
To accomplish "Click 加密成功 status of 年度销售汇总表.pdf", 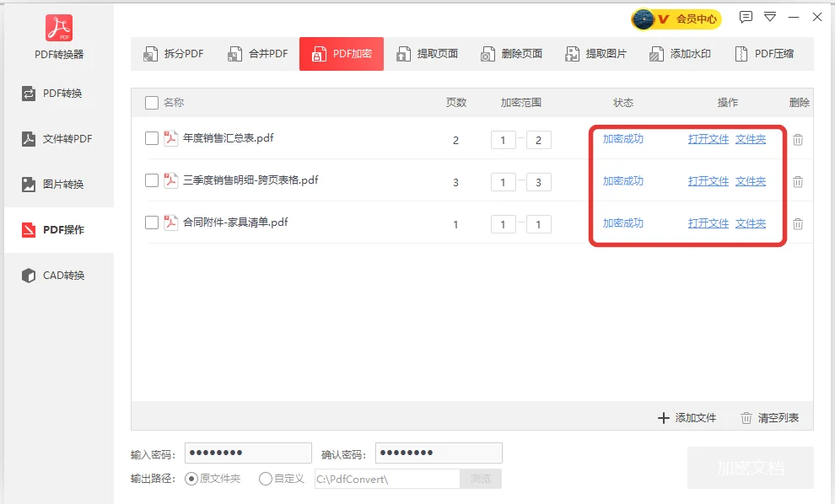I will point(623,139).
